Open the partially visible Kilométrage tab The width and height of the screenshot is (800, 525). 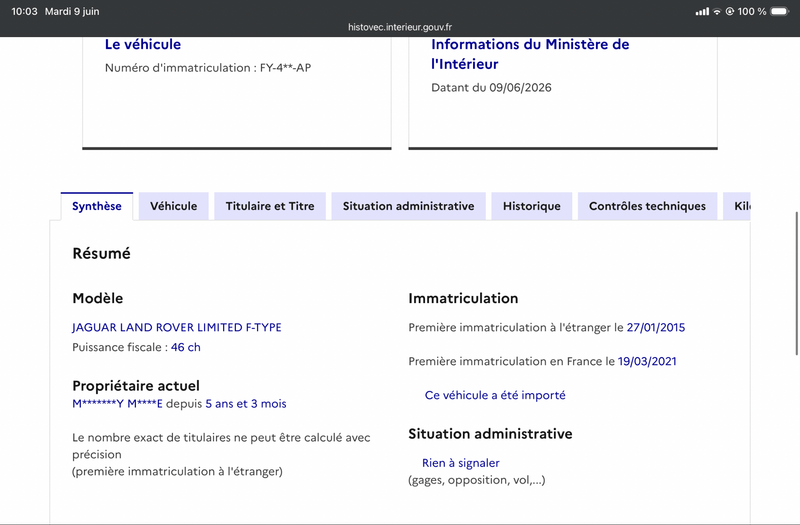[737, 206]
